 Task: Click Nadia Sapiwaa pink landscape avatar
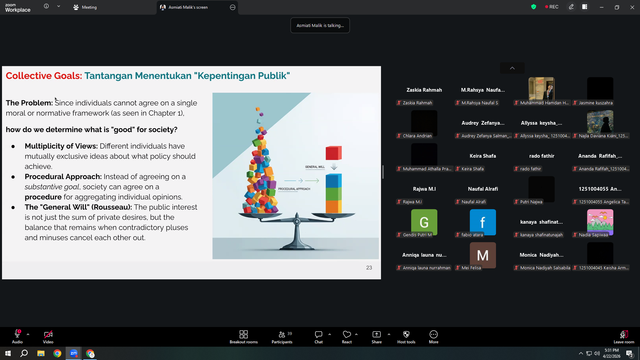coord(600,222)
